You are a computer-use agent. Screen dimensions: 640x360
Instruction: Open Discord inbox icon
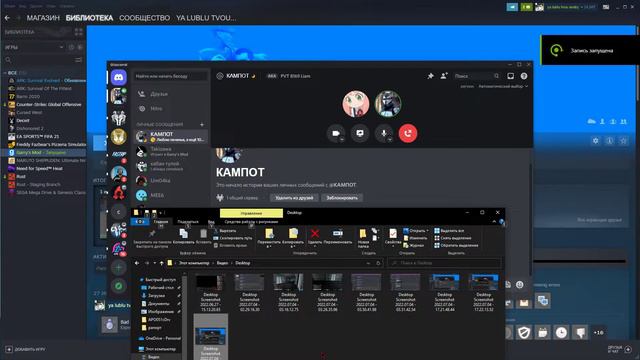click(510, 76)
